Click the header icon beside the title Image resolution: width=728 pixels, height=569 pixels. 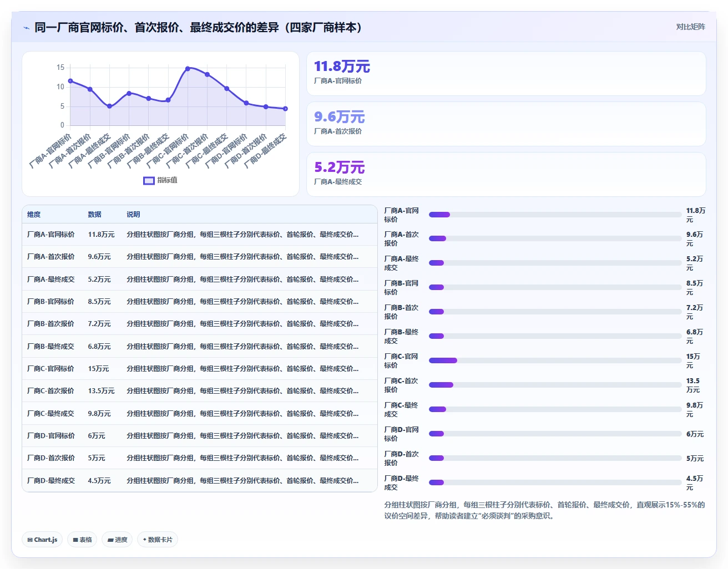point(26,28)
